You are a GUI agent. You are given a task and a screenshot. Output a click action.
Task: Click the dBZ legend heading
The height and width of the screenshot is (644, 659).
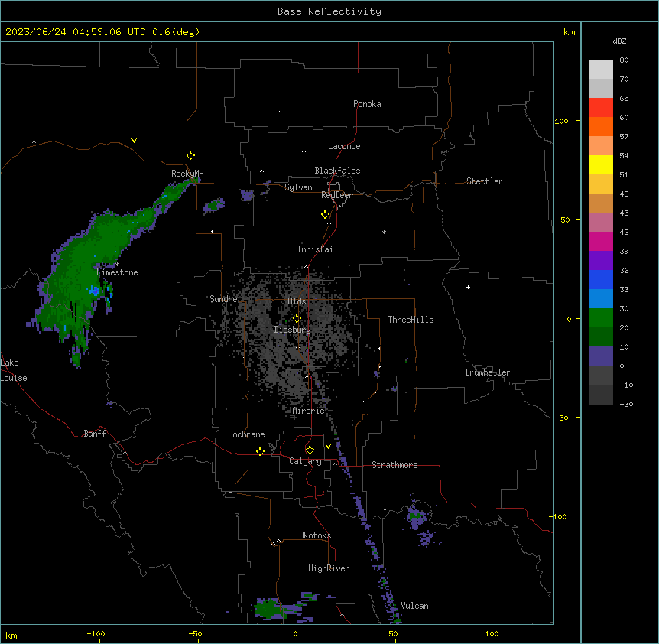pyautogui.click(x=619, y=41)
